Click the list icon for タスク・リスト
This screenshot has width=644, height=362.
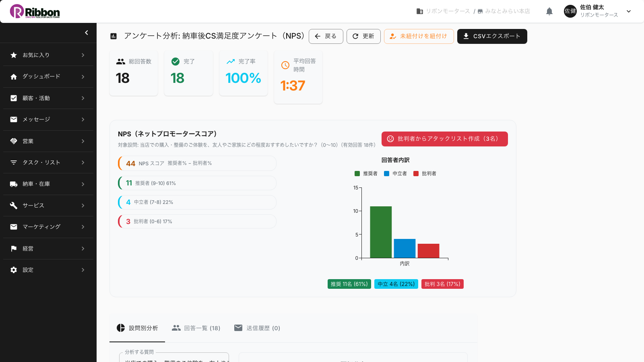tap(14, 162)
